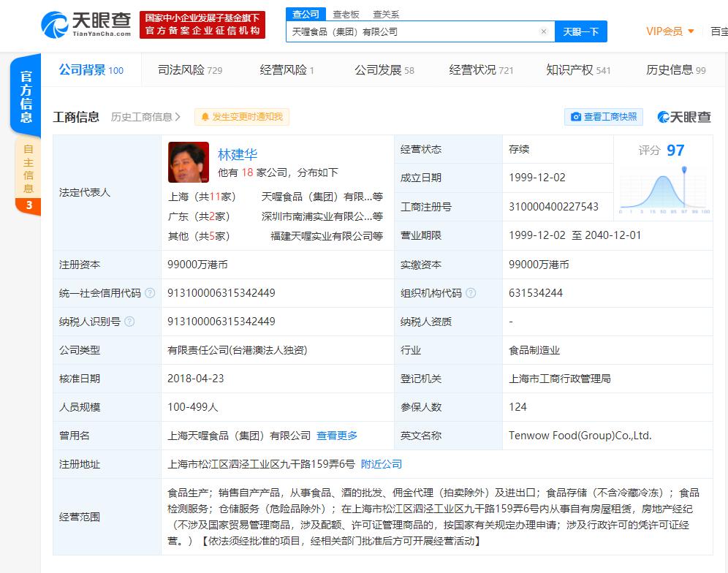Click the 参保人数 value 124
This screenshot has height=573, width=728.
pyautogui.click(x=517, y=407)
